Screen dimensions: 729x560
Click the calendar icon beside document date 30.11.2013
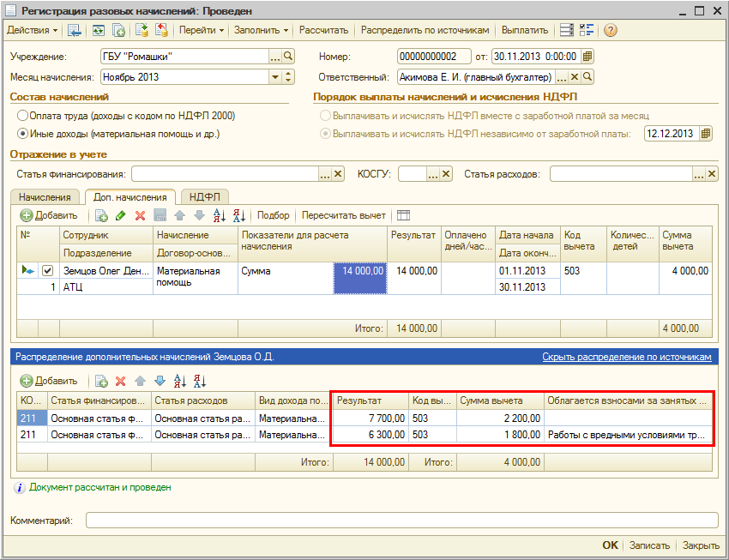point(587,57)
